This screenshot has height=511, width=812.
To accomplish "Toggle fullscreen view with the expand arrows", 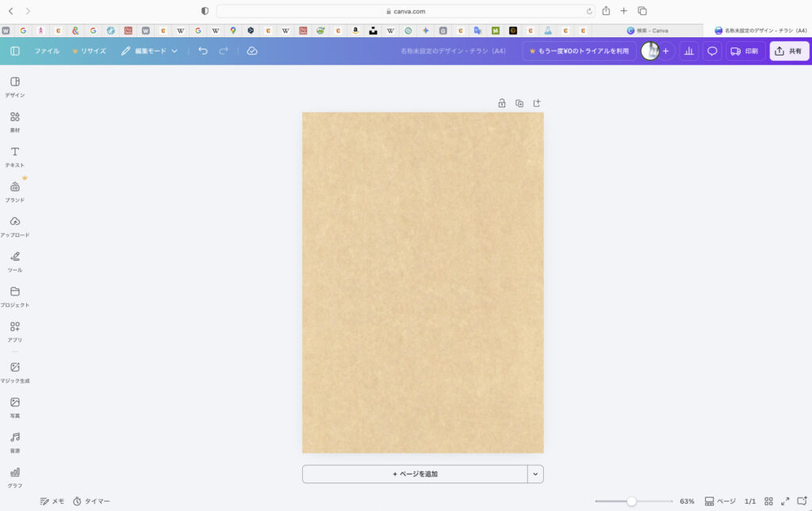I will click(x=785, y=501).
